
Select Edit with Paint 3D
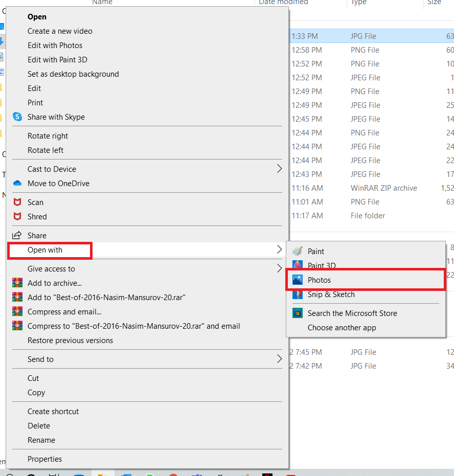point(57,60)
